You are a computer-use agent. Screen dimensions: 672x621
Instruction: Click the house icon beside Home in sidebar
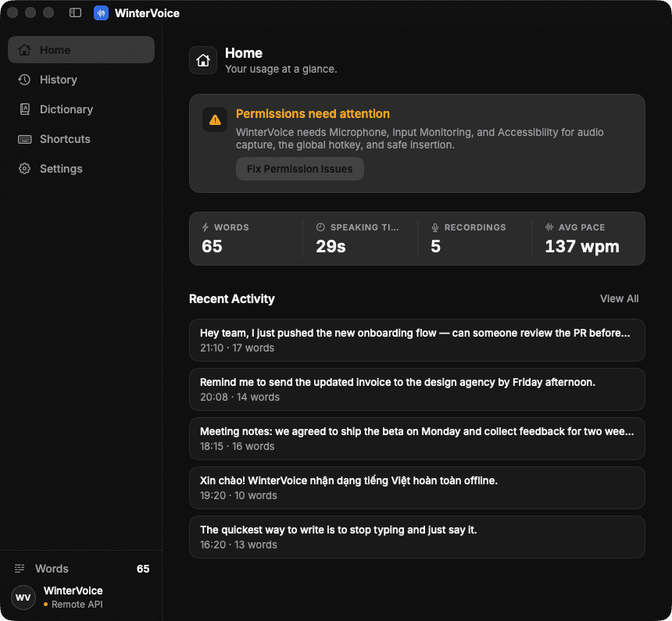24,50
